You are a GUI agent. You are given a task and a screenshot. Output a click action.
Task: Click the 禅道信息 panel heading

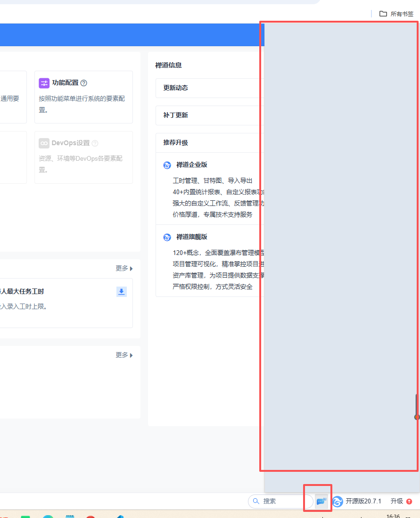[x=169, y=65]
